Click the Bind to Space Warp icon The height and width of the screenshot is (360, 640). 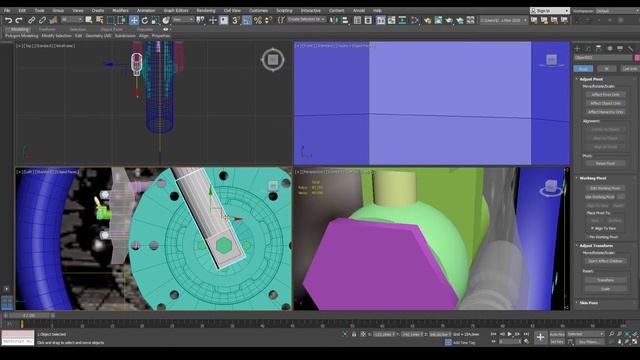53,20
